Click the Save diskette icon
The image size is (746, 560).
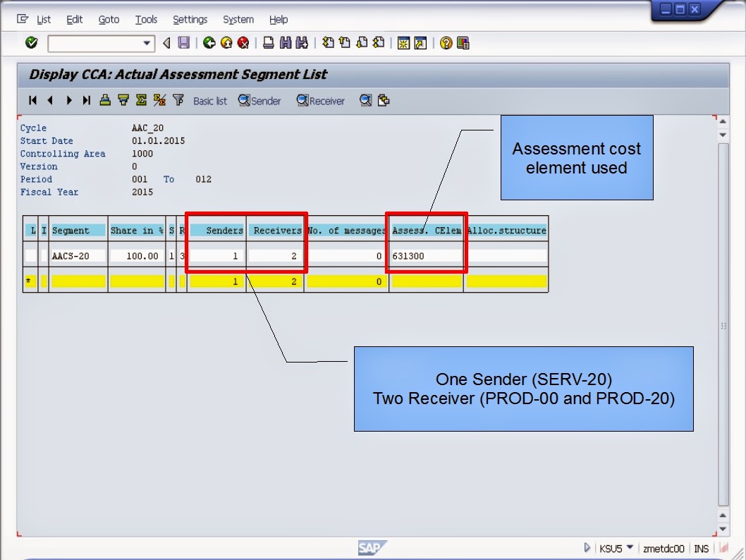point(183,43)
